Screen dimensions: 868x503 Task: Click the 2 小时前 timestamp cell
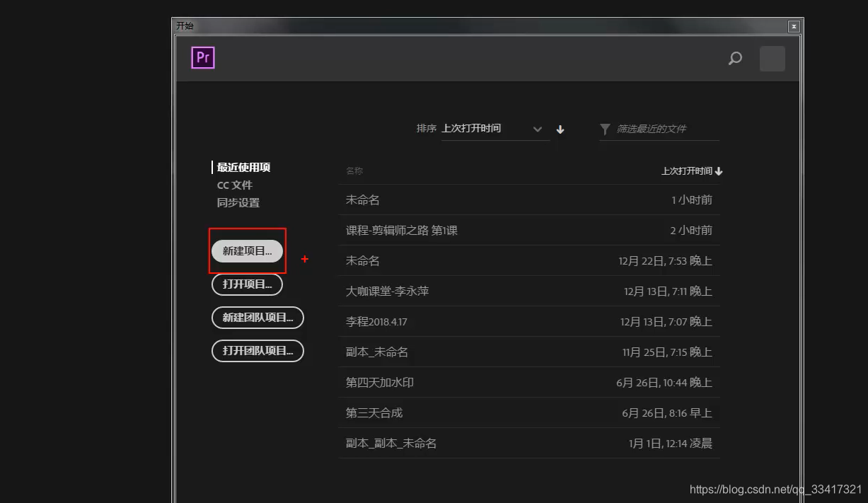pos(691,231)
